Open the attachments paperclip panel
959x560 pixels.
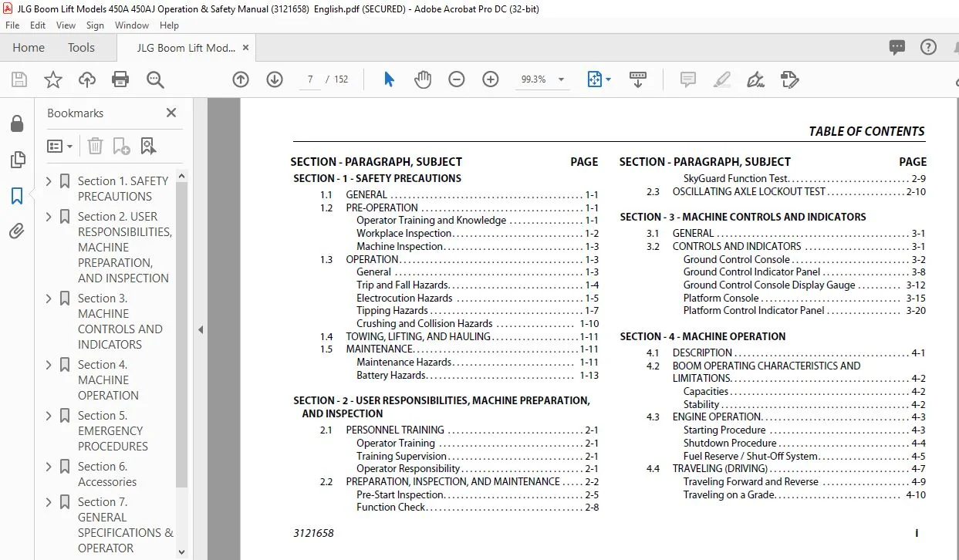17,231
